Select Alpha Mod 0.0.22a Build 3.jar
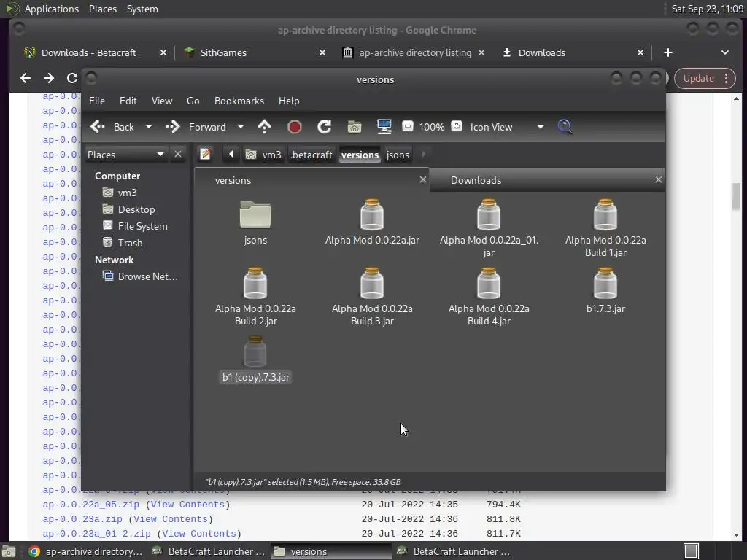Image resolution: width=747 pixels, height=560 pixels. click(372, 297)
